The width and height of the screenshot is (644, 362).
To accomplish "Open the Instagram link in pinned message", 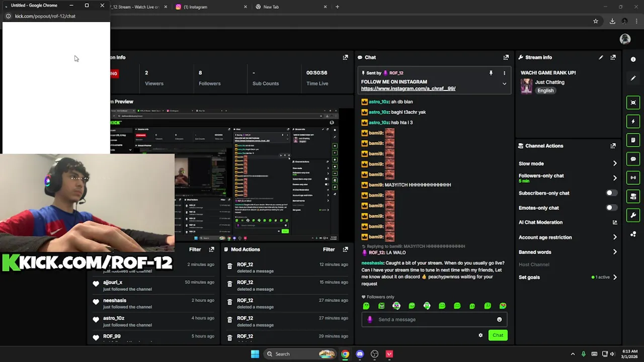I will (408, 88).
